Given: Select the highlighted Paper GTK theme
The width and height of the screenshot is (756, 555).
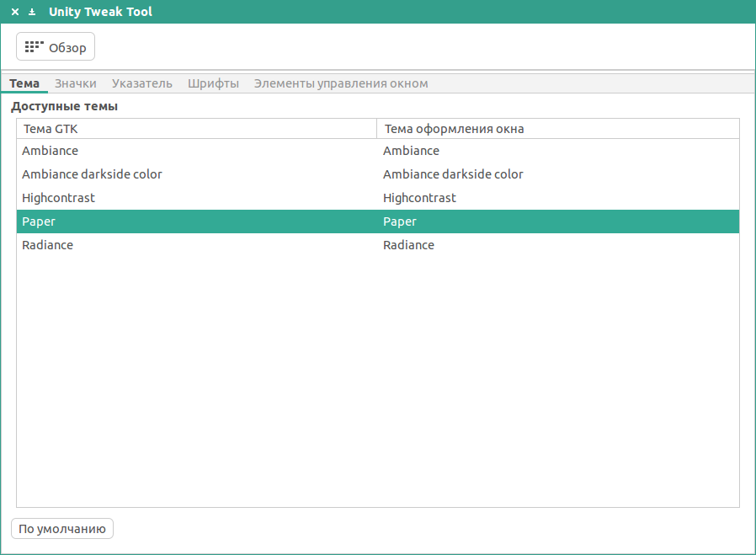Looking at the screenshot, I should [39, 221].
